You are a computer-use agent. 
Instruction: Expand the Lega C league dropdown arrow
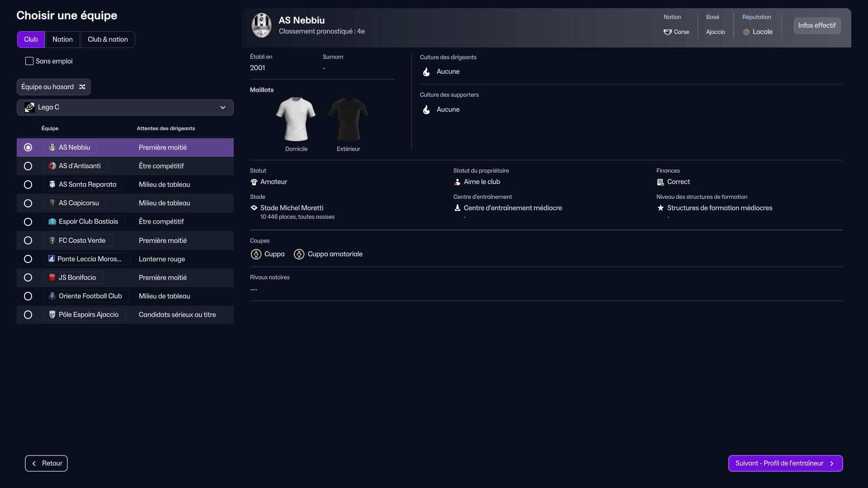tap(223, 108)
